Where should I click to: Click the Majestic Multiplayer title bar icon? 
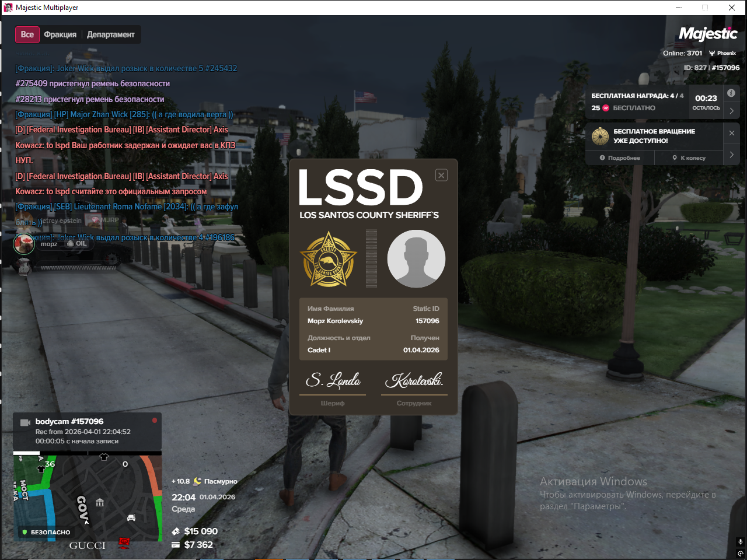tap(8, 8)
